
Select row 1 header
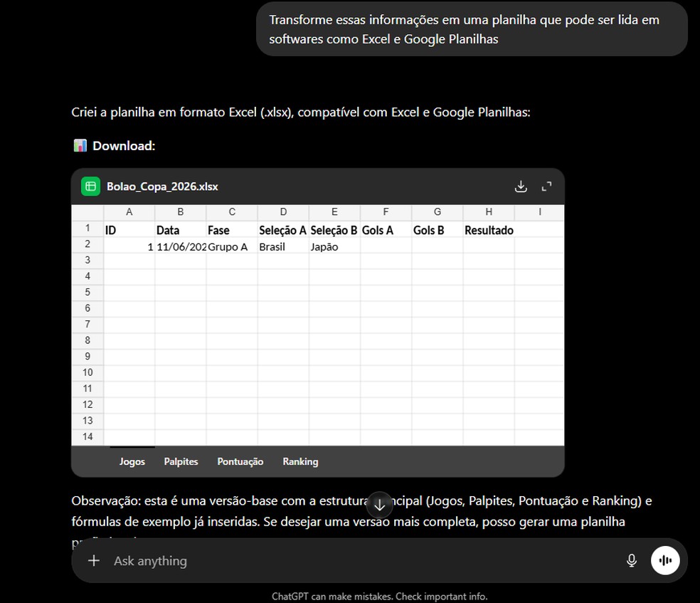click(x=87, y=229)
